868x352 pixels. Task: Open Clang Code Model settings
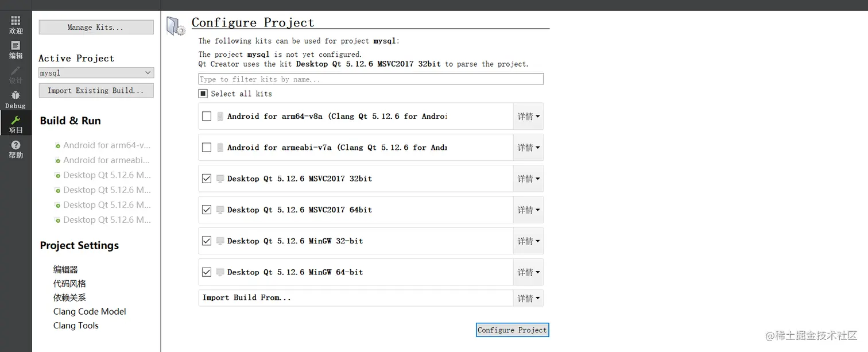tap(90, 311)
